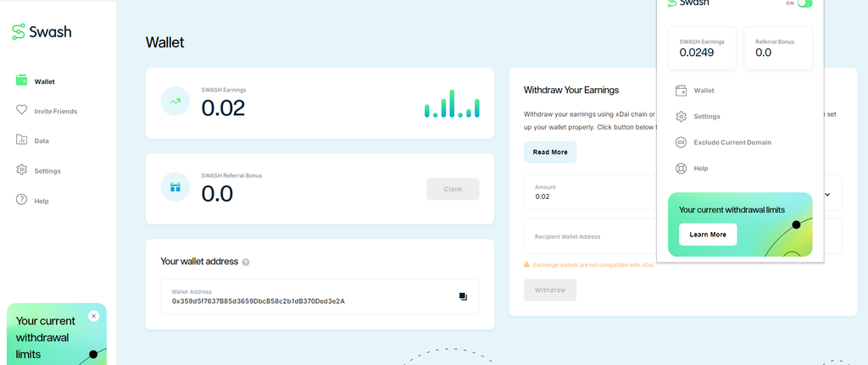Click the Swash logo in sidebar
Screen dimensions: 868x365
click(x=42, y=31)
